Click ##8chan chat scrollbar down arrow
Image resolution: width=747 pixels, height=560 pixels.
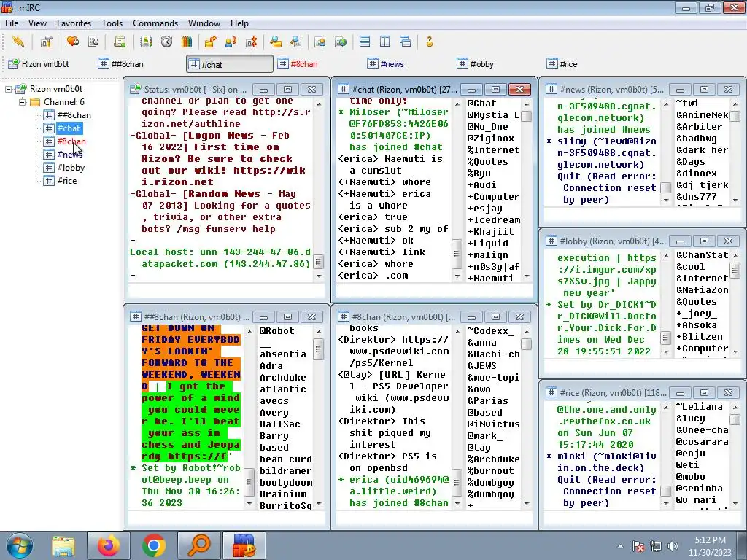coord(249,503)
